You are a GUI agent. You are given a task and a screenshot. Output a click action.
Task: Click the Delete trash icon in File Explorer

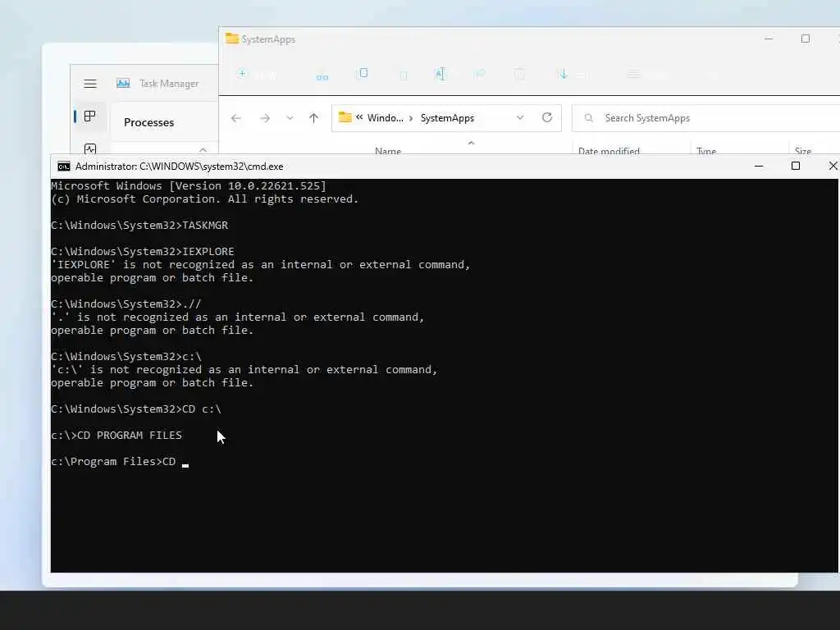pyautogui.click(x=519, y=74)
